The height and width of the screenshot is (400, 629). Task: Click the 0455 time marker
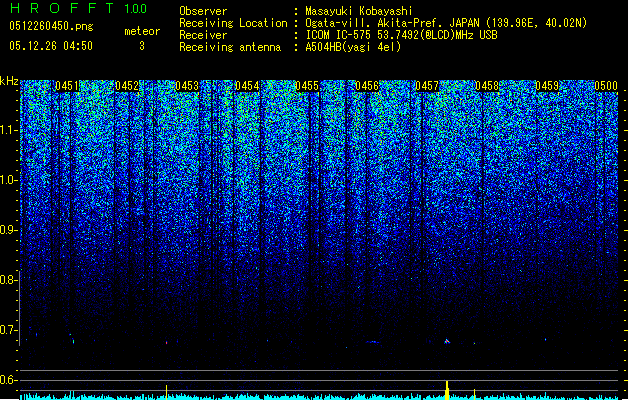point(307,86)
